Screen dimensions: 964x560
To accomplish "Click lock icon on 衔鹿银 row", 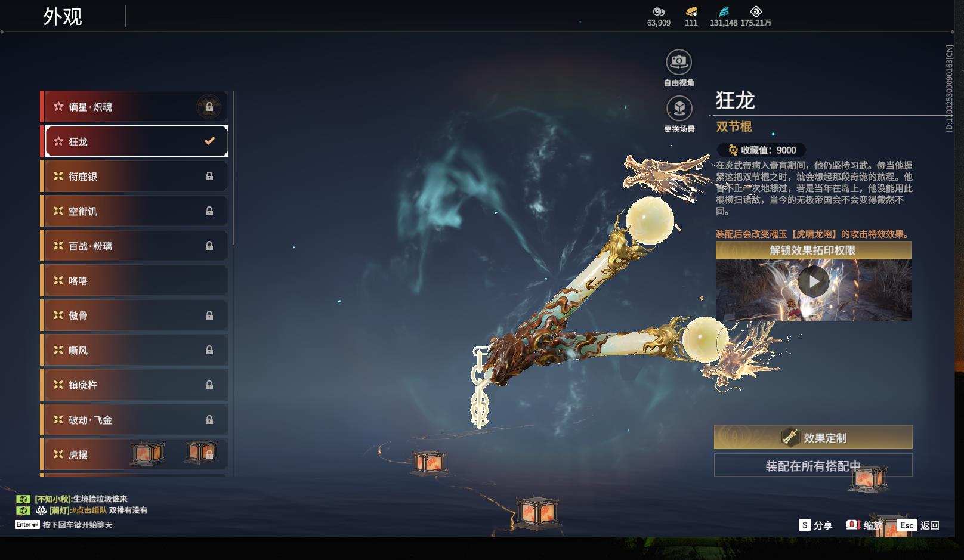I will (209, 176).
